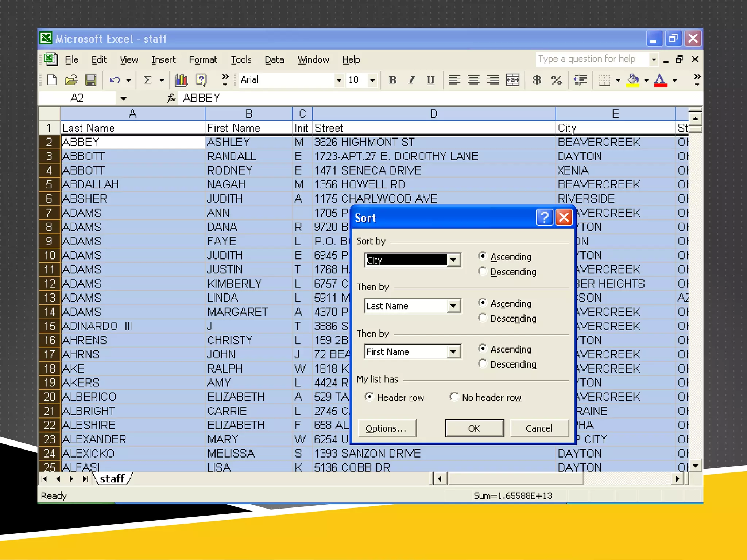Select No header row option
This screenshot has height=560, width=747.
tap(454, 397)
